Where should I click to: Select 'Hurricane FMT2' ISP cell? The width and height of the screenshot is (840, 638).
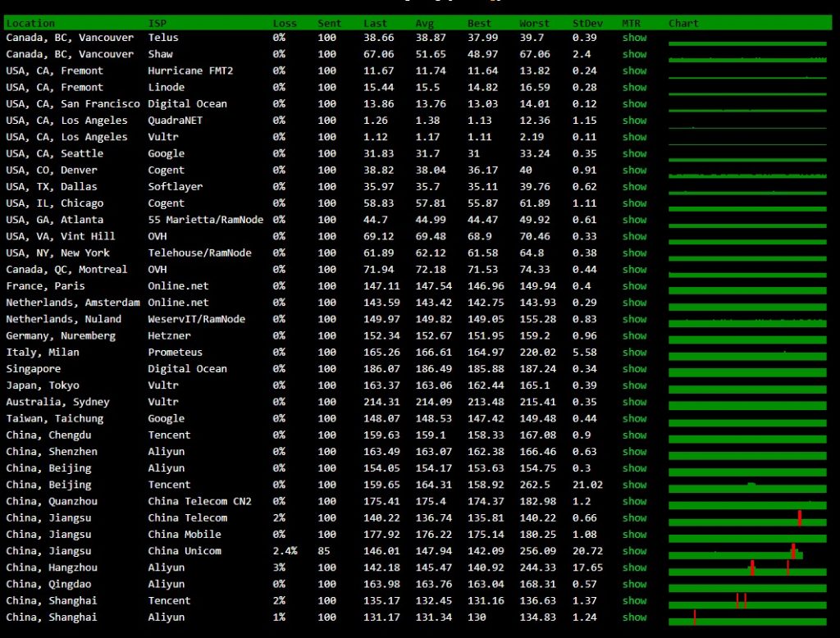[190, 71]
